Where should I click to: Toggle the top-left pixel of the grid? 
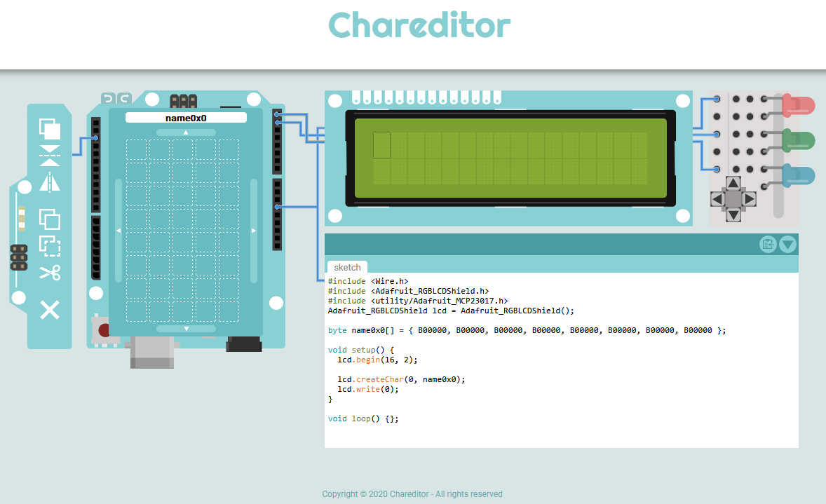(x=137, y=150)
